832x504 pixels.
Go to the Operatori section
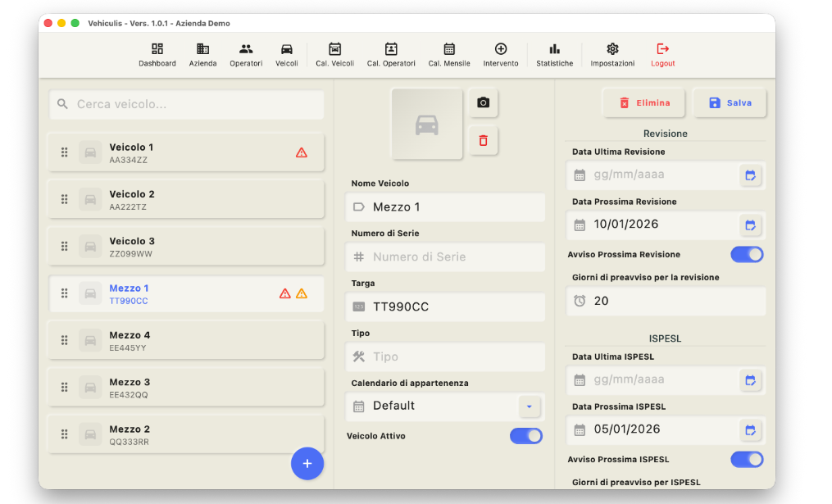246,55
